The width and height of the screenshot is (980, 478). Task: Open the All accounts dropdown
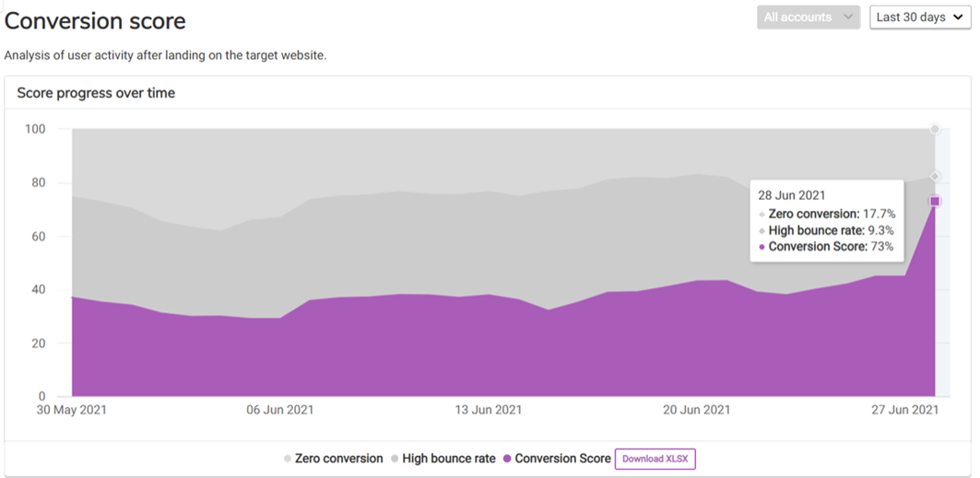tap(808, 17)
